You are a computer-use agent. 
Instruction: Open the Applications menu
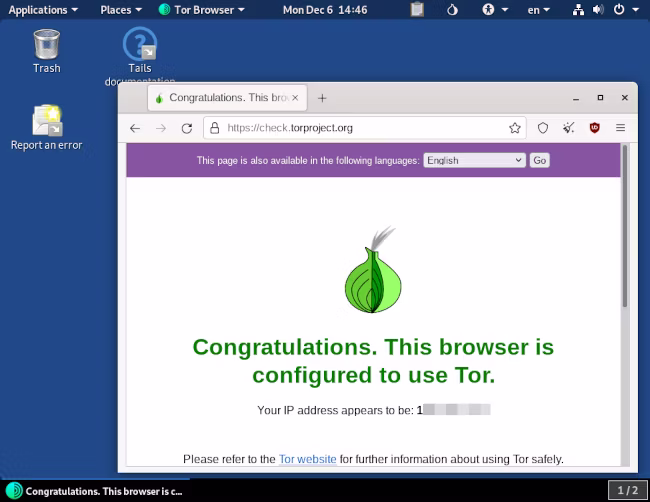(43, 10)
